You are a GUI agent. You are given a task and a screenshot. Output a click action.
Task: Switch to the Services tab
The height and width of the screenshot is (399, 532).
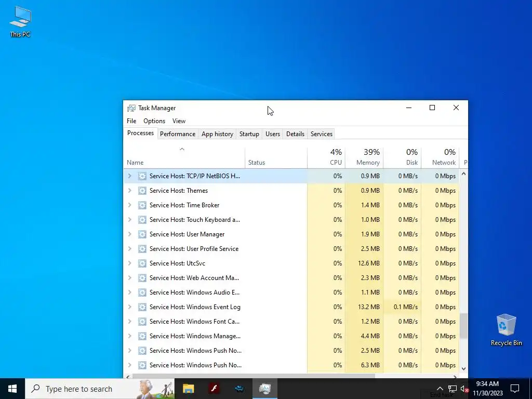321,134
